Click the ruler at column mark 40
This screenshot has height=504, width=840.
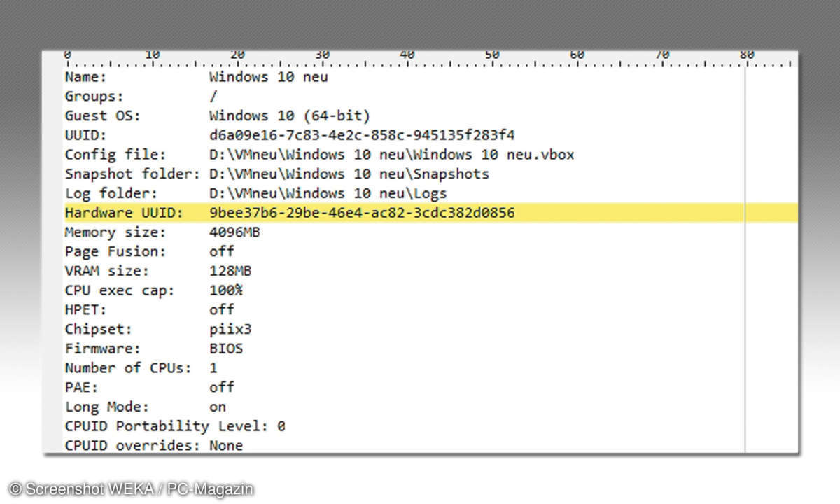point(407,55)
